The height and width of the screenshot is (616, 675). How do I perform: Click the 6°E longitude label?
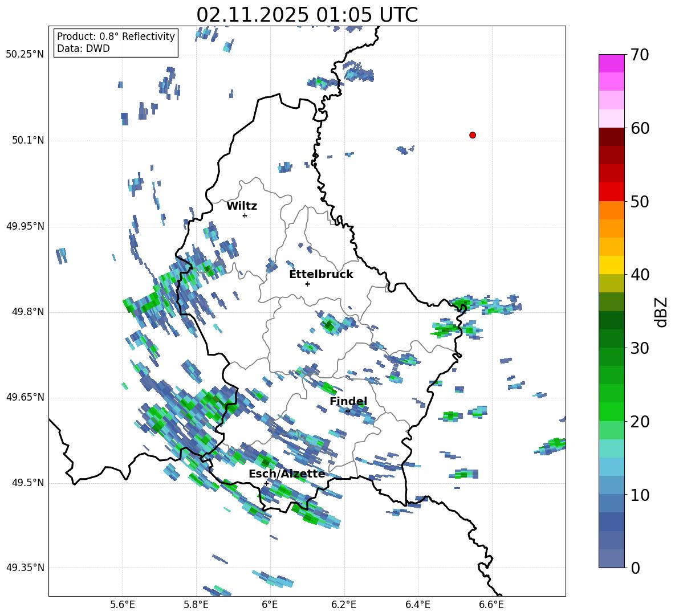(270, 605)
